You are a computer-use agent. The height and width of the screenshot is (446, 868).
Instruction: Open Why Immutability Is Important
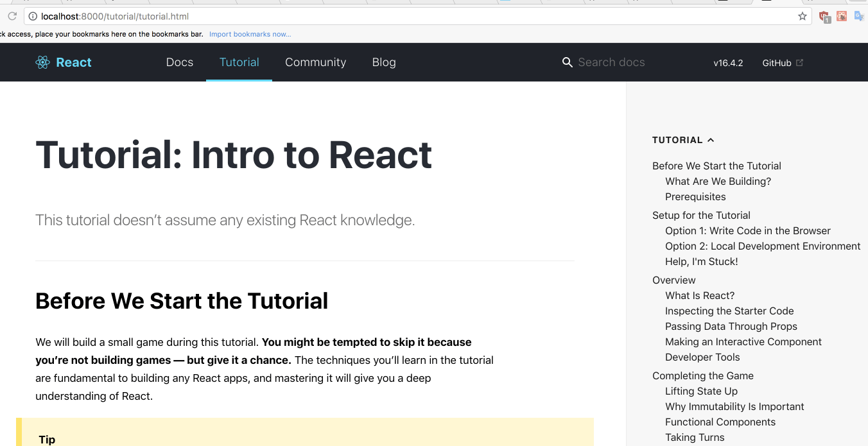point(734,406)
